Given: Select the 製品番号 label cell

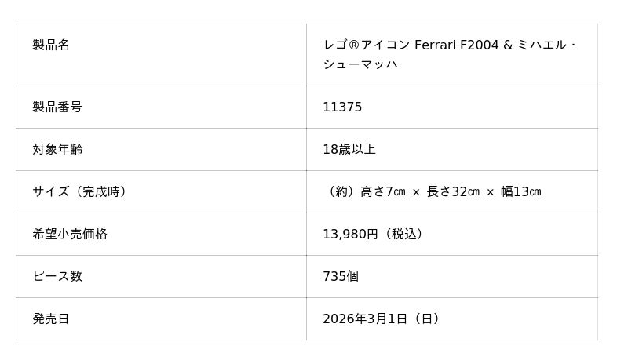Looking at the screenshot, I should click(x=57, y=107).
